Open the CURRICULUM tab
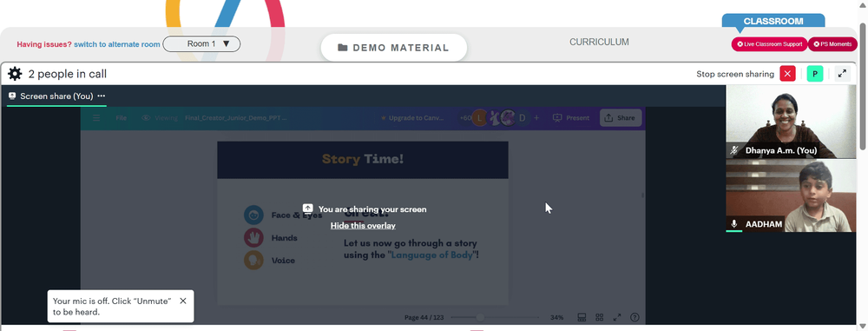The width and height of the screenshot is (868, 331). click(599, 43)
